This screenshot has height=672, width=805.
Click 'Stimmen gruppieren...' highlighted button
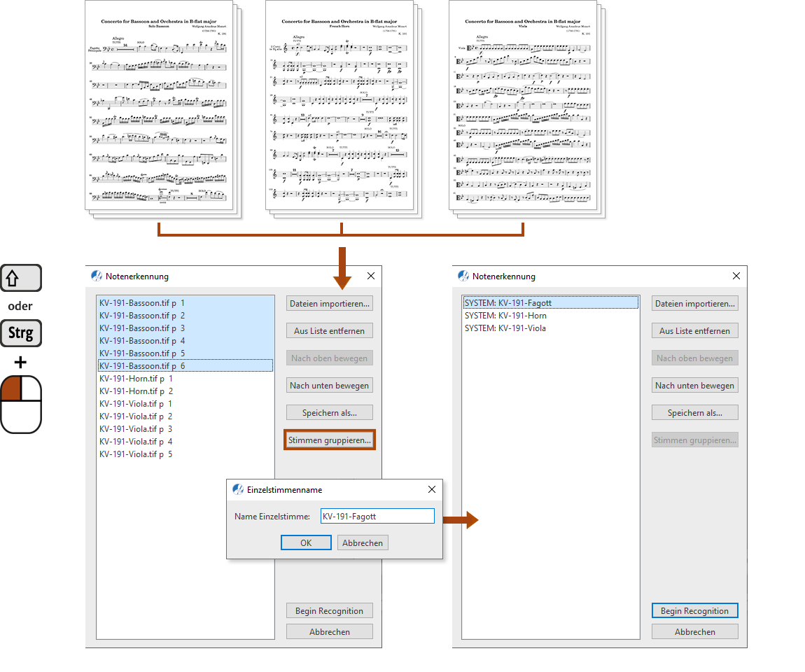click(x=329, y=440)
